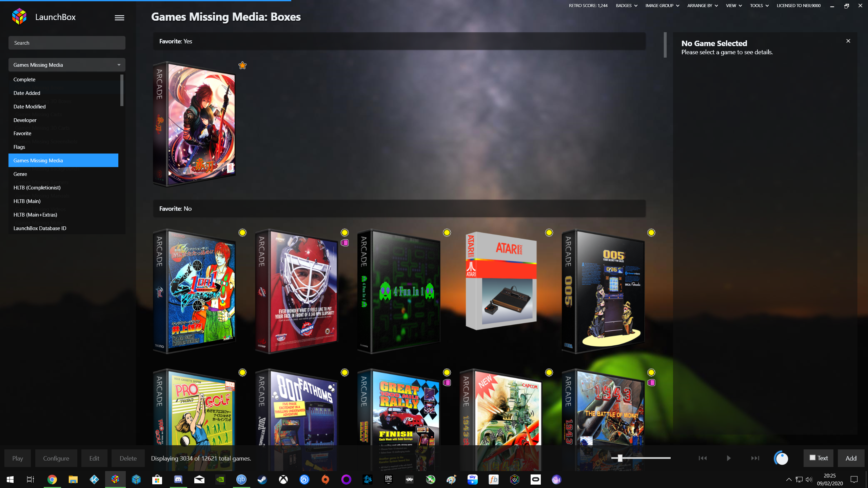Open the Image Group dropdown menu

coord(662,6)
